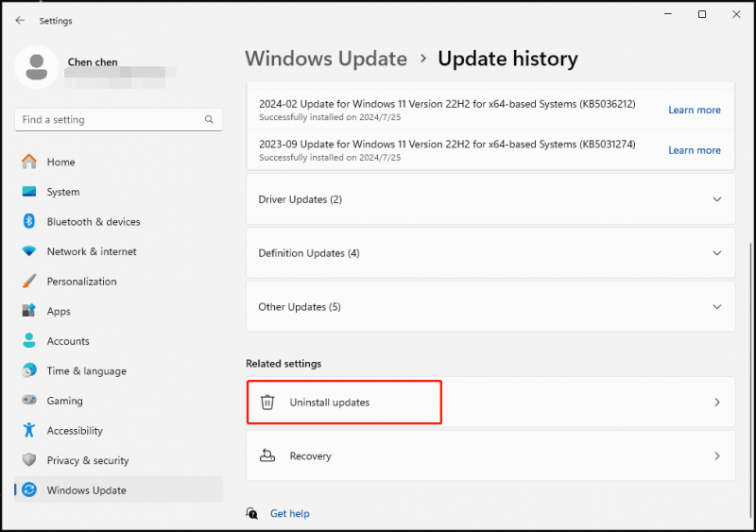Open Accounts settings page
Screen dimensions: 756x532
pyautogui.click(x=119, y=341)
